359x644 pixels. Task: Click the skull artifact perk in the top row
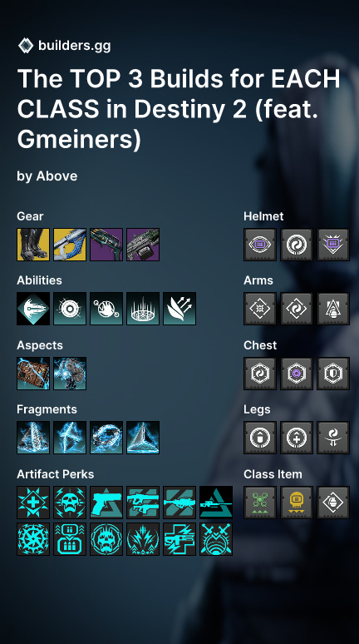point(70,503)
